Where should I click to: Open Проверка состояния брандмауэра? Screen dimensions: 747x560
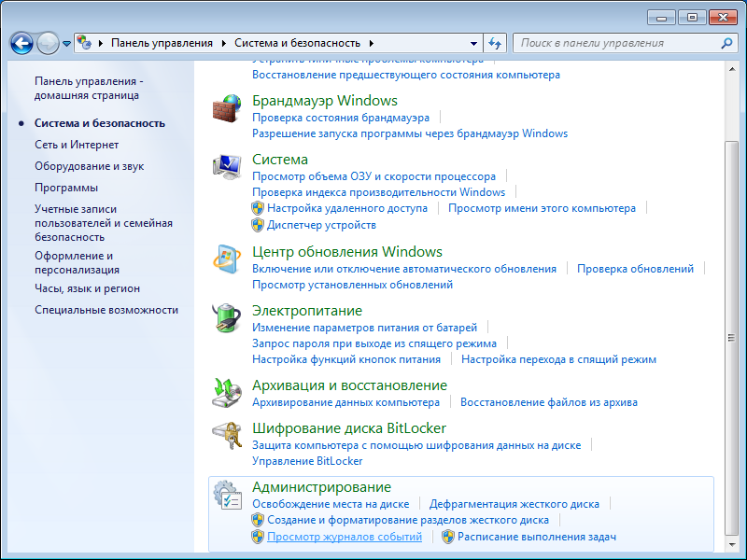pyautogui.click(x=341, y=118)
